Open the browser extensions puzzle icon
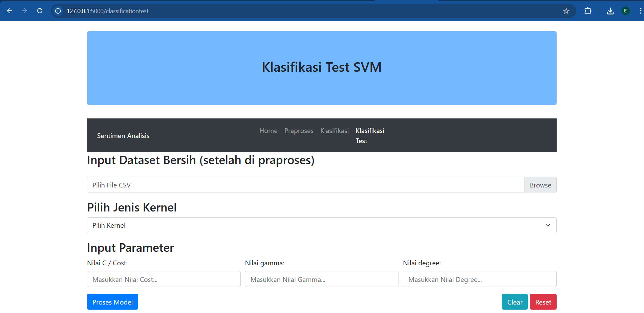 588,11
